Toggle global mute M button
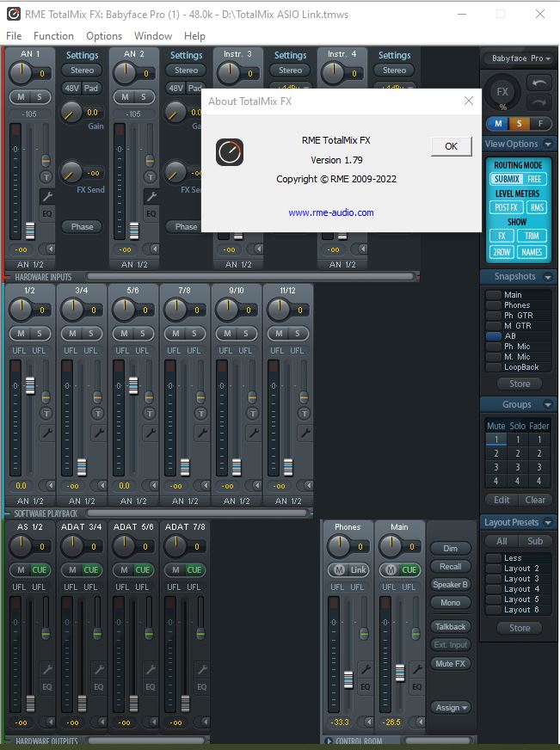560x750 pixels. click(498, 123)
